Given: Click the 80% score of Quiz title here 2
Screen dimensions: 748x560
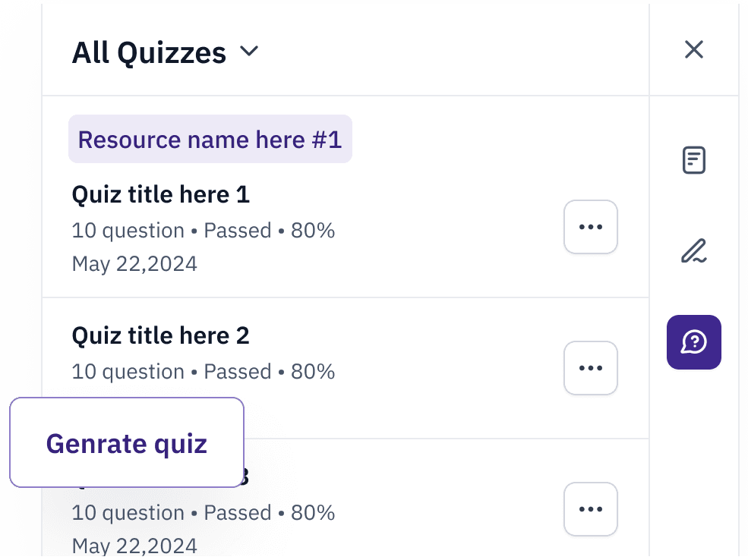Looking at the screenshot, I should [x=317, y=371].
